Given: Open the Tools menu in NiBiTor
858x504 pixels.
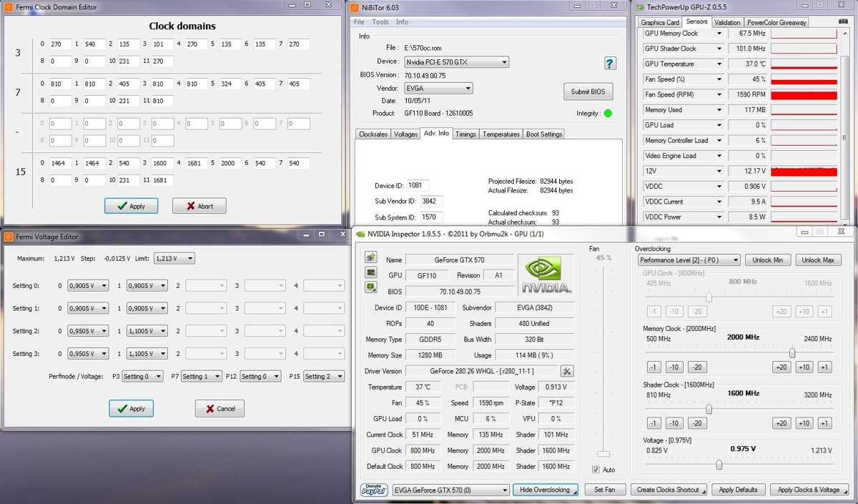Looking at the screenshot, I should coord(380,22).
